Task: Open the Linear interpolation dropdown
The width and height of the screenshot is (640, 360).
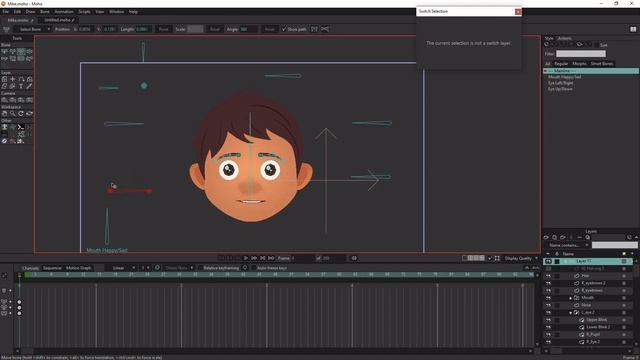Action: pos(121,268)
